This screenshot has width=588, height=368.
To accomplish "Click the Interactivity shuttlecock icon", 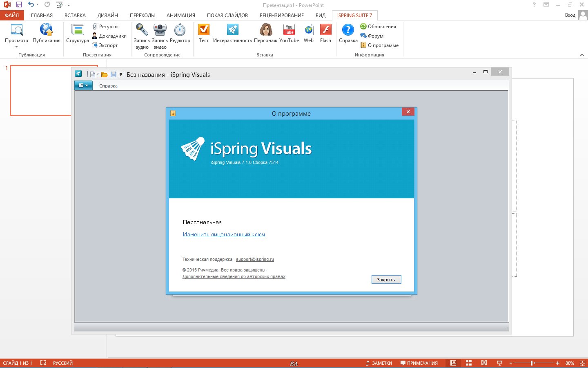I will coord(232,30).
